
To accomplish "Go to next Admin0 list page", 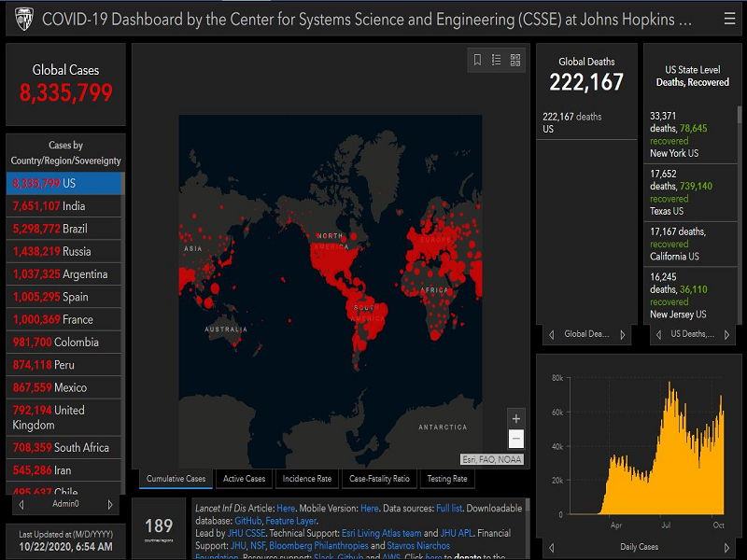I will tap(110, 504).
